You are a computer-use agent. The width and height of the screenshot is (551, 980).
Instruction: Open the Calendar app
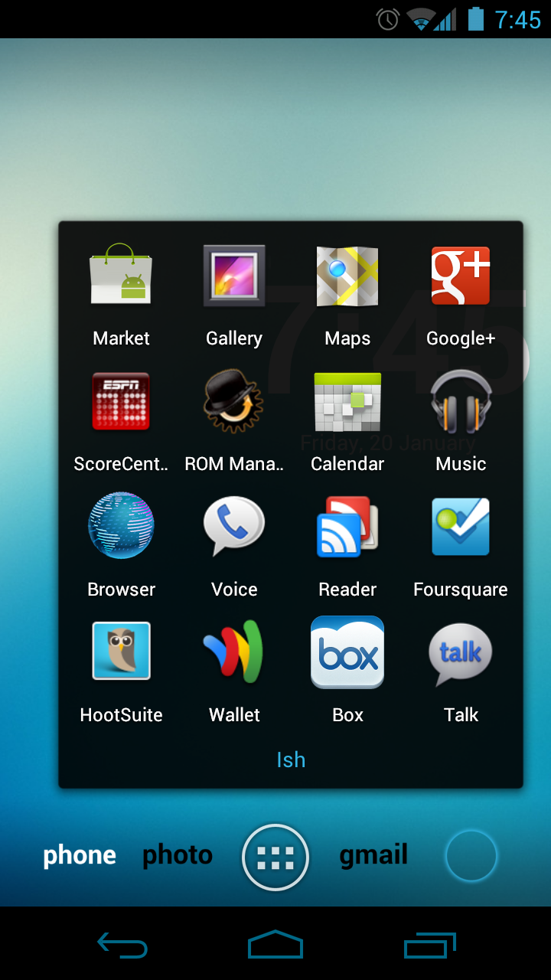point(347,402)
